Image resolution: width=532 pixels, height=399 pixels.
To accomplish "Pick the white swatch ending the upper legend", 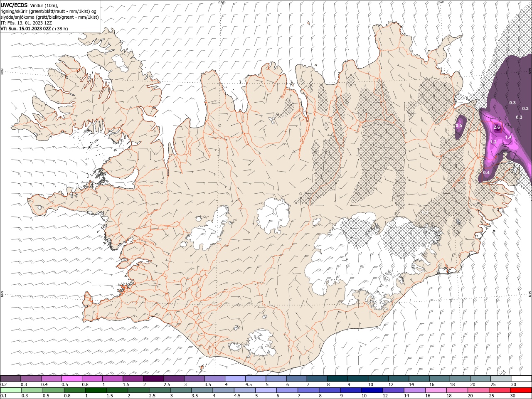I will (x=521, y=379).
